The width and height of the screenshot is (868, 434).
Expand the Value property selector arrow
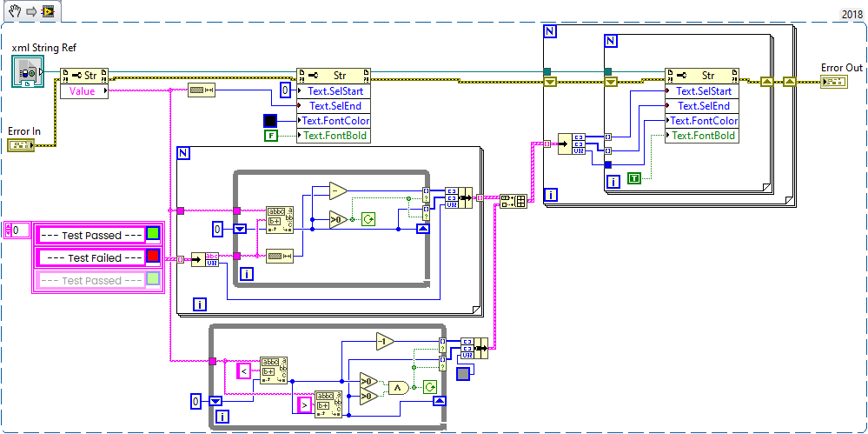coord(105,90)
